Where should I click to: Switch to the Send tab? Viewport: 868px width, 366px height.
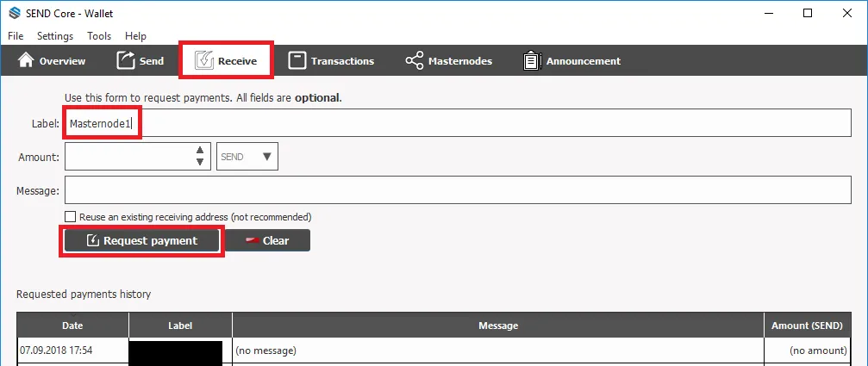tap(140, 61)
